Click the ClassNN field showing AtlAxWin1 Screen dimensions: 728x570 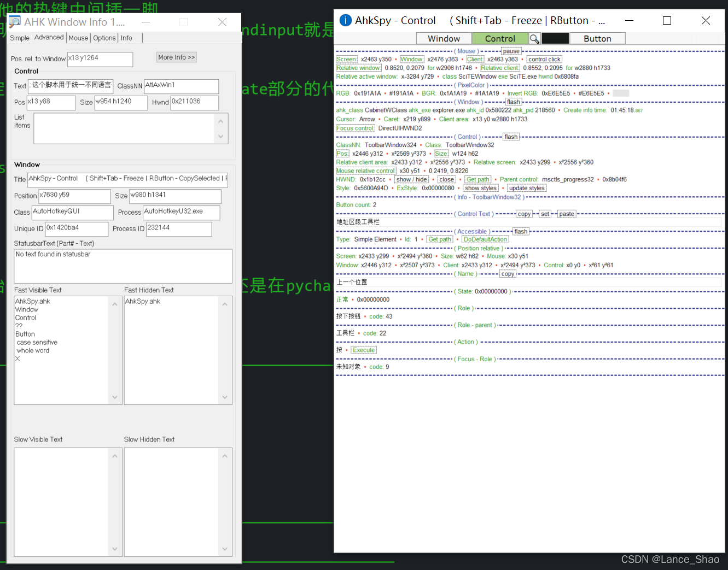tap(181, 86)
